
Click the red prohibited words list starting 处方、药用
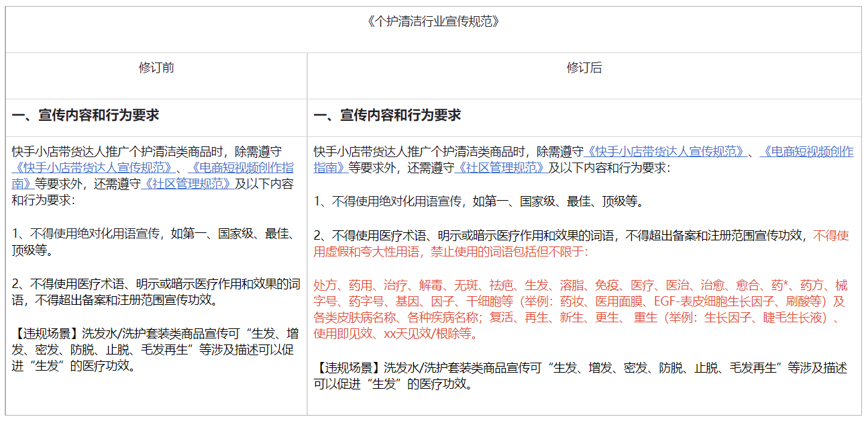[x=580, y=285]
